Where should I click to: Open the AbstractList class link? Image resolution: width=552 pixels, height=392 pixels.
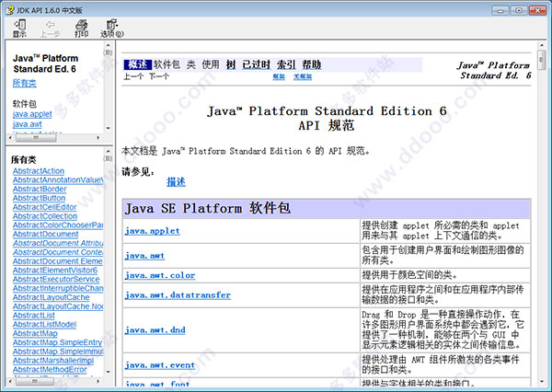(x=34, y=316)
